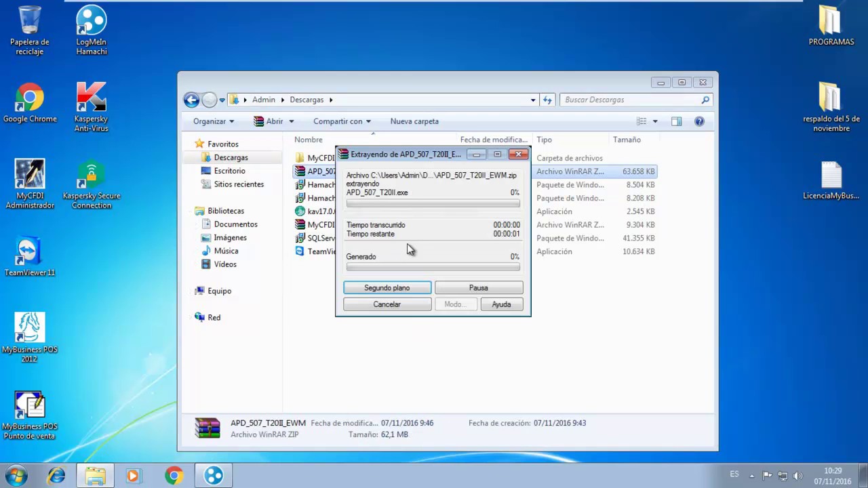
Task: Click the Windows Start button
Action: 16,476
